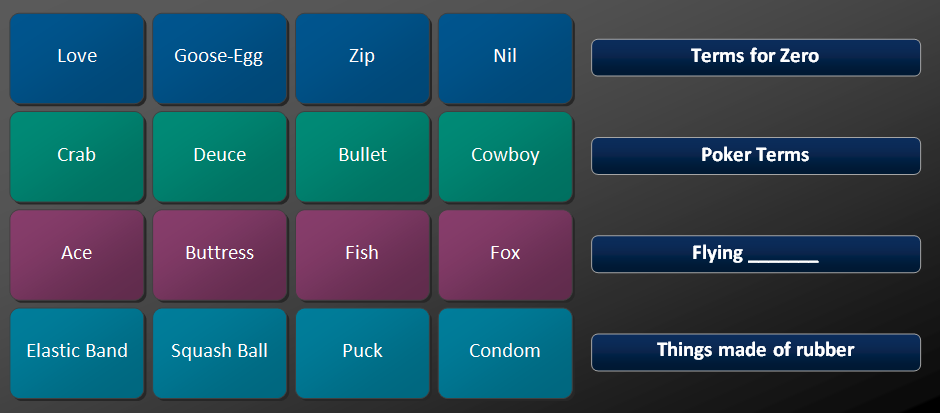Select the Squash Ball tile
This screenshot has width=940, height=413.
pyautogui.click(x=219, y=352)
